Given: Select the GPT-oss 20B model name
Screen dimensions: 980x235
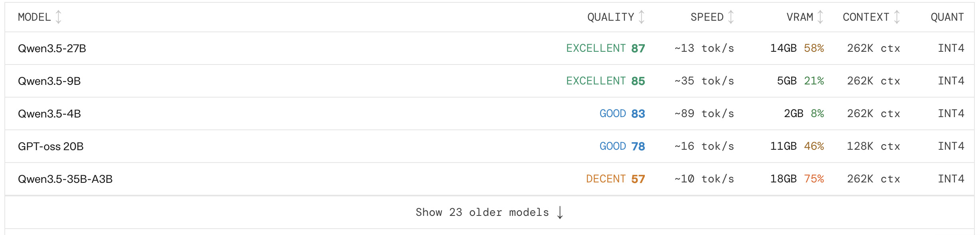Looking at the screenshot, I should tap(51, 146).
